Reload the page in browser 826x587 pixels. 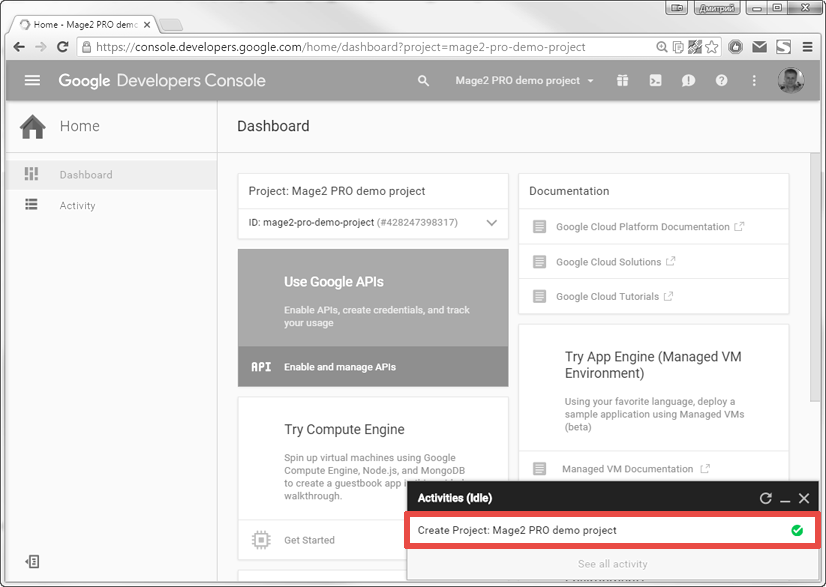click(x=63, y=47)
